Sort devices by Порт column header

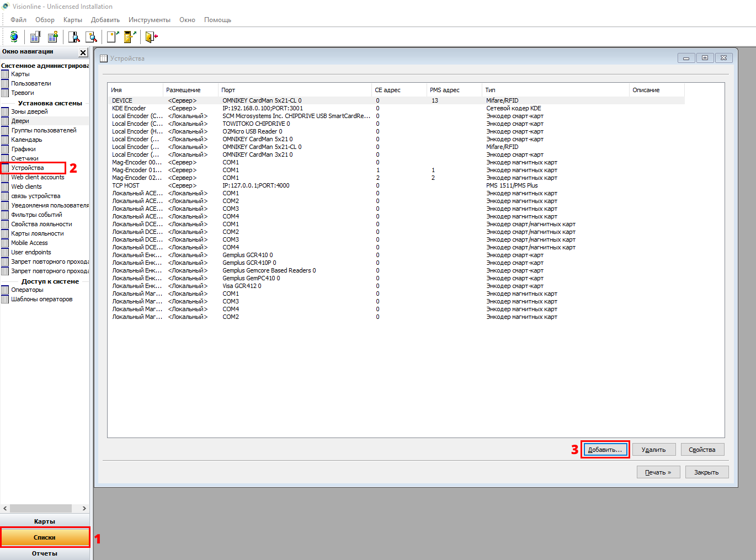click(295, 90)
